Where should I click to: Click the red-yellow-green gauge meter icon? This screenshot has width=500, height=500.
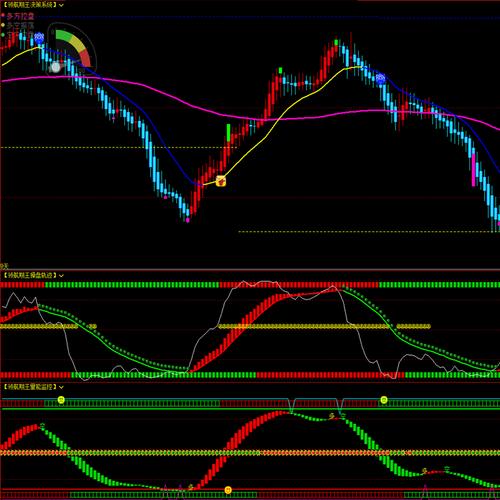tap(73, 48)
